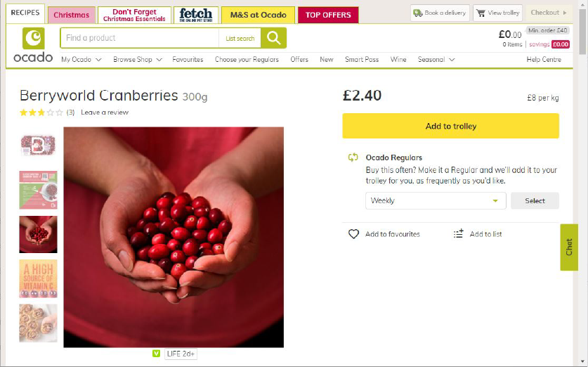Click into the Find a product field
The image size is (588, 367).
(140, 38)
